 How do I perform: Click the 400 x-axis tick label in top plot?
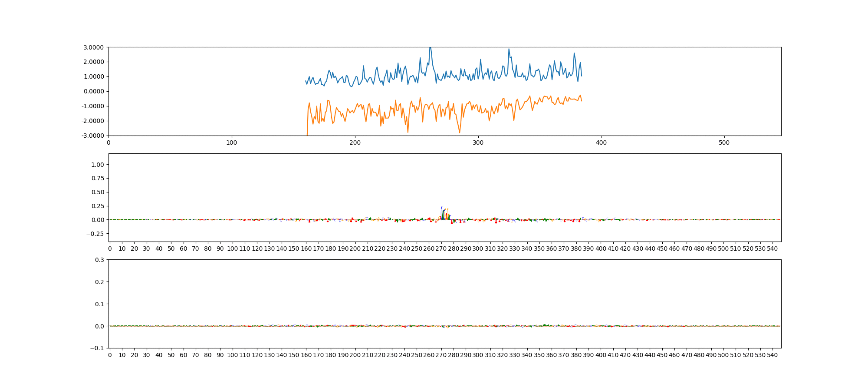coord(601,142)
